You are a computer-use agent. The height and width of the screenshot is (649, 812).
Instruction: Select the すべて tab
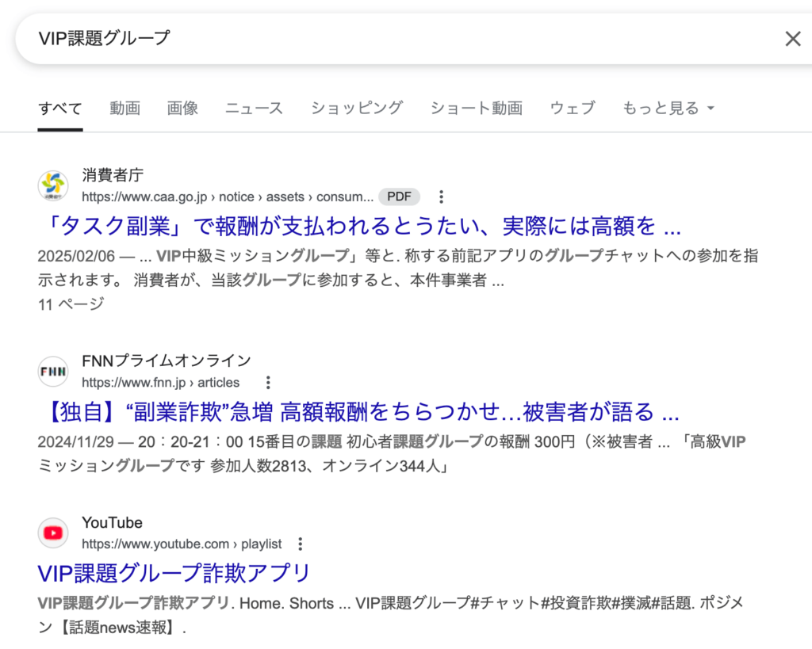click(60, 108)
